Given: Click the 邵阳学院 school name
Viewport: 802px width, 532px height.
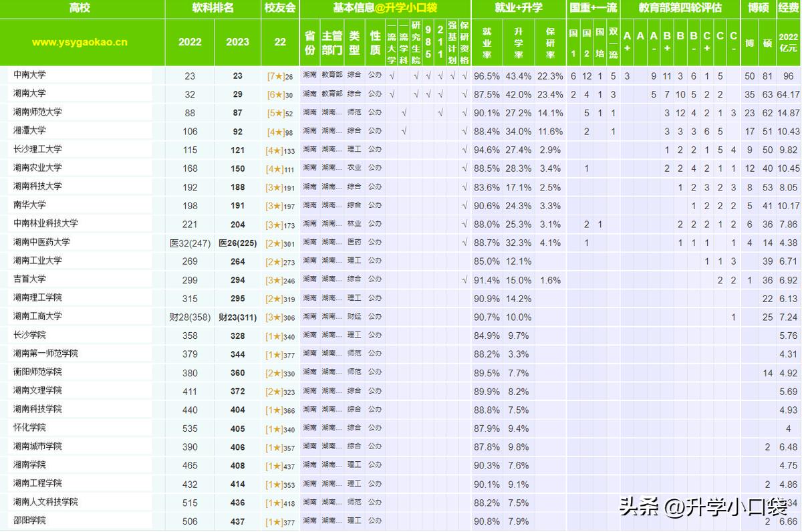Looking at the screenshot, I should click(x=30, y=521).
